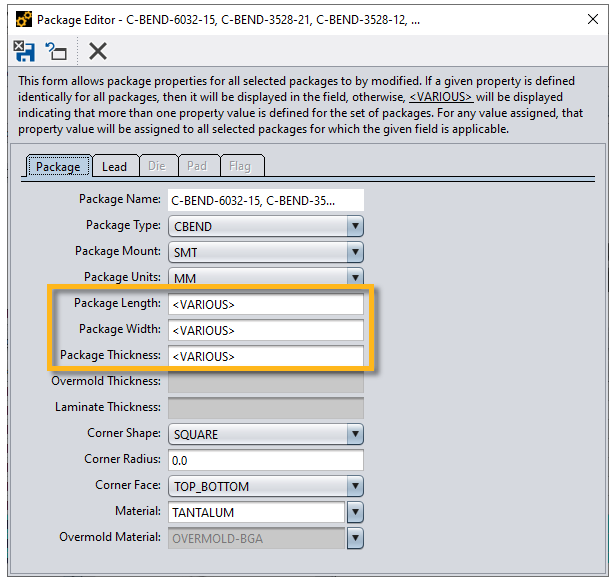
Task: Click the Corner Radius field
Action: pos(266,460)
